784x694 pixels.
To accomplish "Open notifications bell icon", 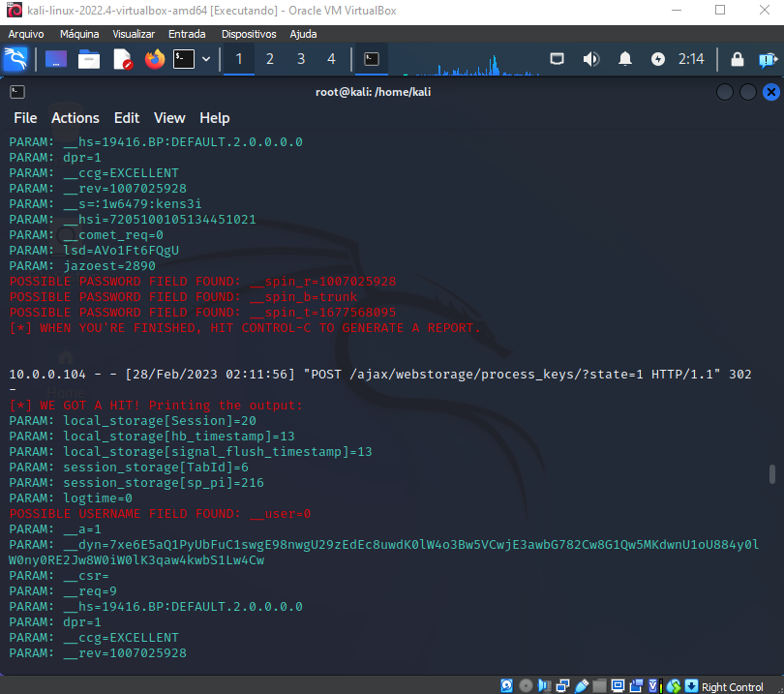I will coord(625,59).
